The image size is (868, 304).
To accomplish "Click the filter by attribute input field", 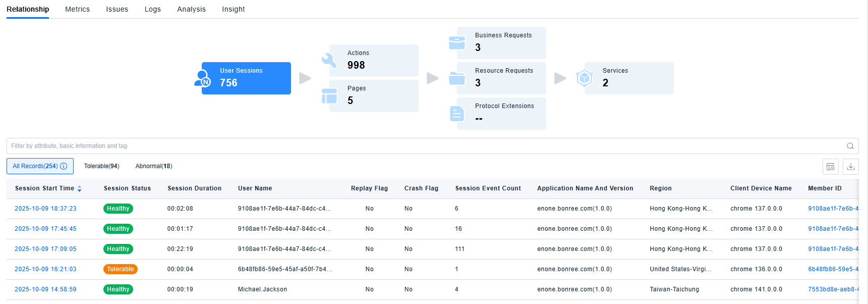I will [x=424, y=146].
